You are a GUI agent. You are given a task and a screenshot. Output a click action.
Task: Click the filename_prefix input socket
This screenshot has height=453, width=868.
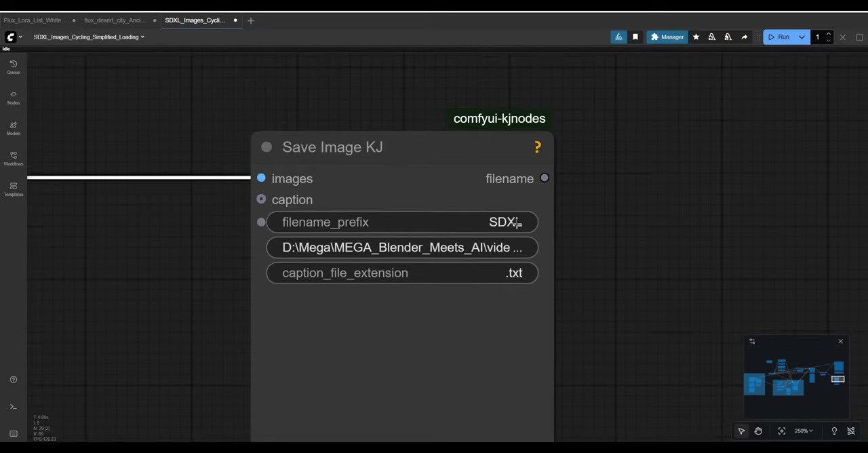pyautogui.click(x=261, y=222)
